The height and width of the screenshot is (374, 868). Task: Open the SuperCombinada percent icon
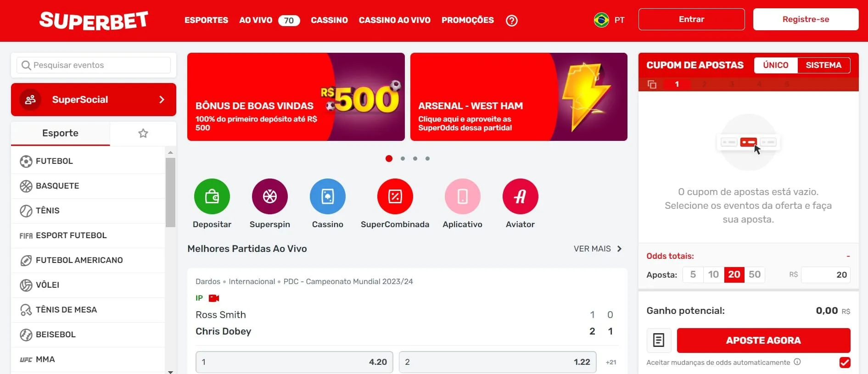pyautogui.click(x=395, y=196)
